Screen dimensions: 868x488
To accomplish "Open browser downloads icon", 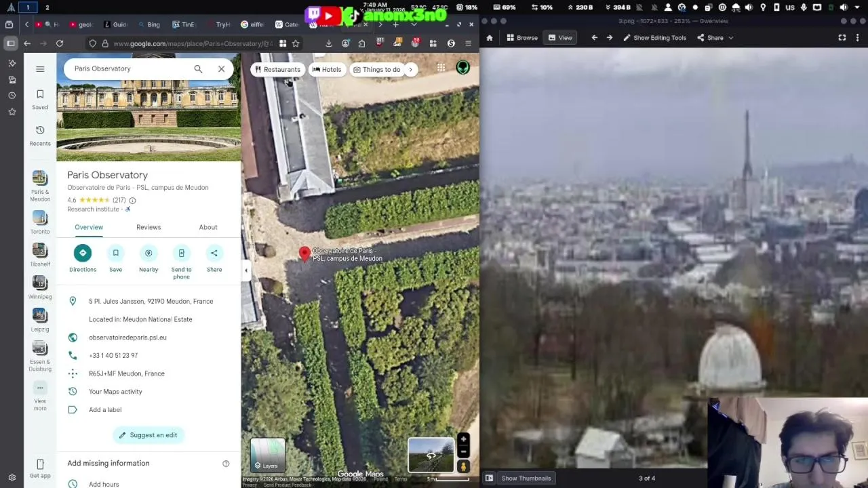I will (329, 43).
